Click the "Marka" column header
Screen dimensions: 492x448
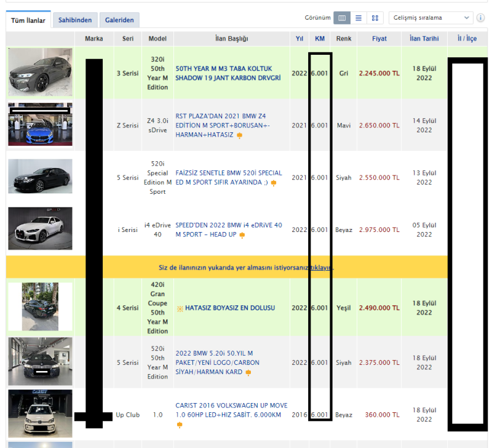pos(94,39)
